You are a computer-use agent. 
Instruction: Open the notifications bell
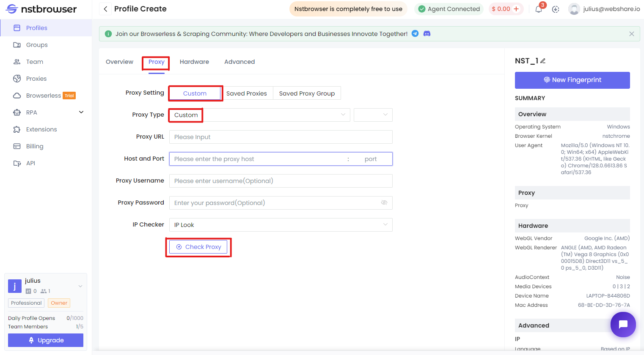click(539, 9)
